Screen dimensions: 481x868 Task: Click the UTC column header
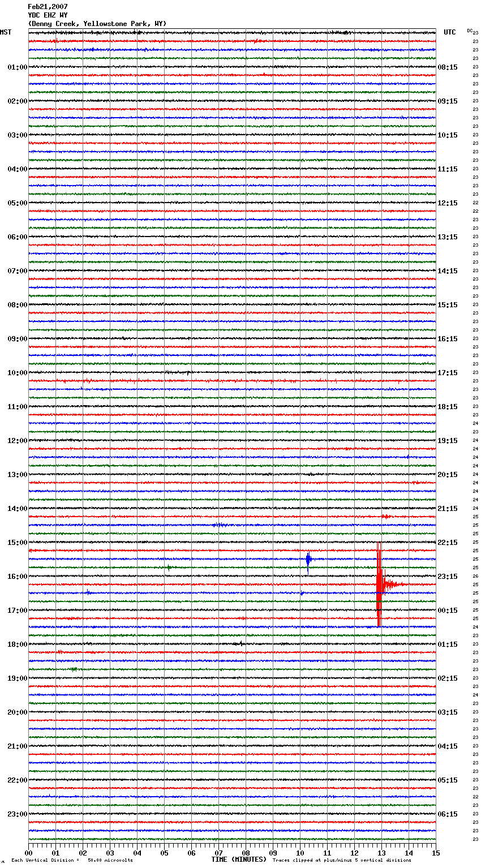click(450, 32)
